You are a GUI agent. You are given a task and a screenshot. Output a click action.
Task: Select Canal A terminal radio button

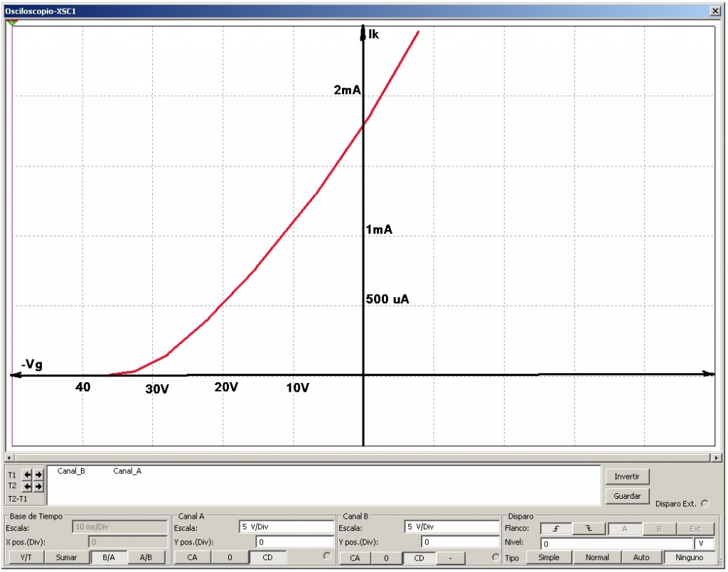point(327,556)
